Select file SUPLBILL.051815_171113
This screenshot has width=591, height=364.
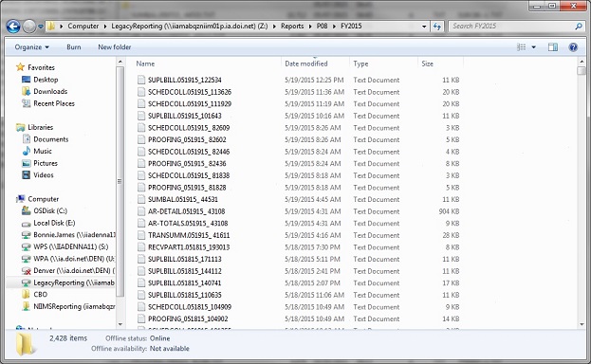[185, 259]
